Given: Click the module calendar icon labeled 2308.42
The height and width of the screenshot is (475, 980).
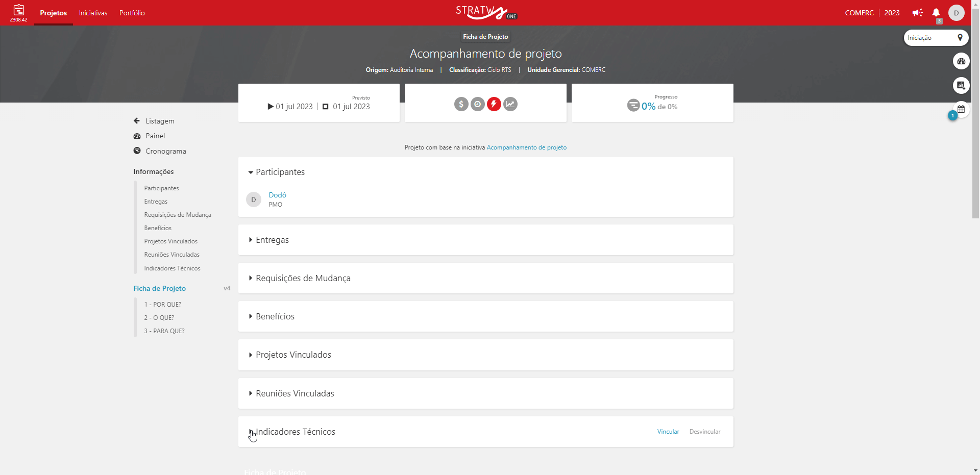Looking at the screenshot, I should point(19,12).
